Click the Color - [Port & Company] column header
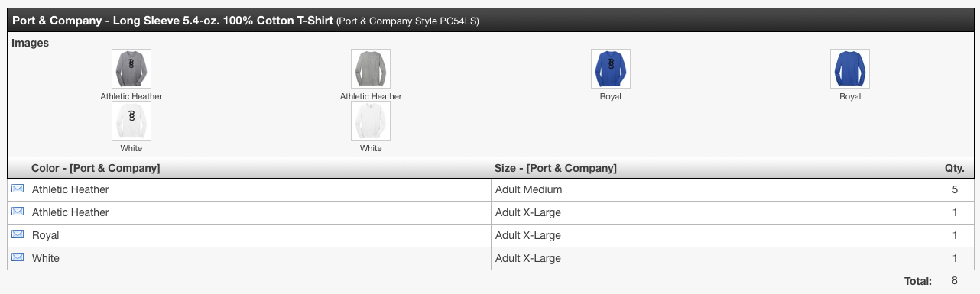The height and width of the screenshot is (294, 980). click(96, 168)
